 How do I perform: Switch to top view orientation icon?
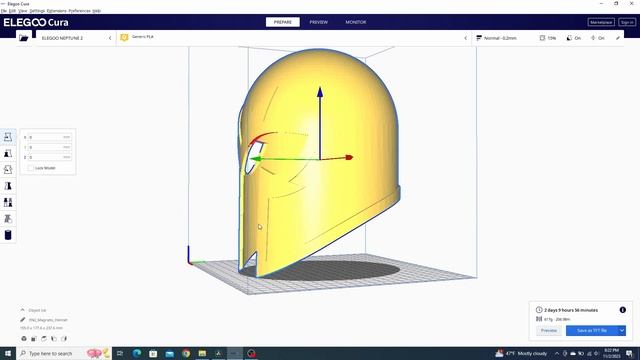44,339
